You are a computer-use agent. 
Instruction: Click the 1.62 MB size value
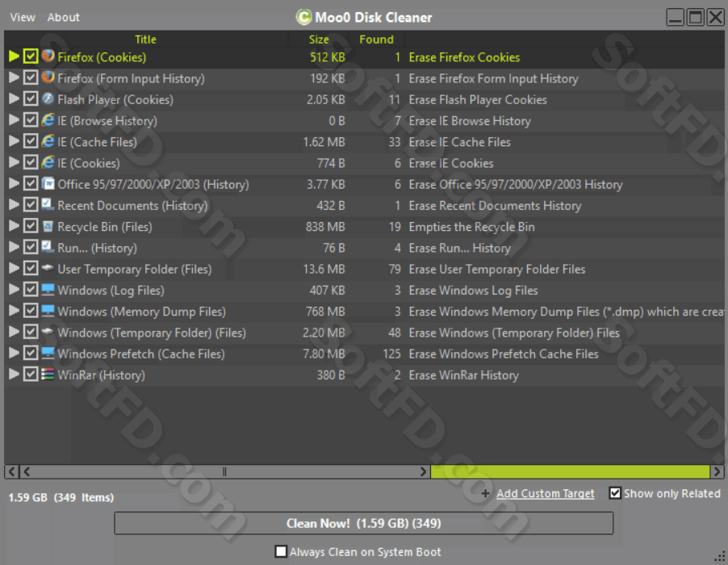(x=324, y=142)
